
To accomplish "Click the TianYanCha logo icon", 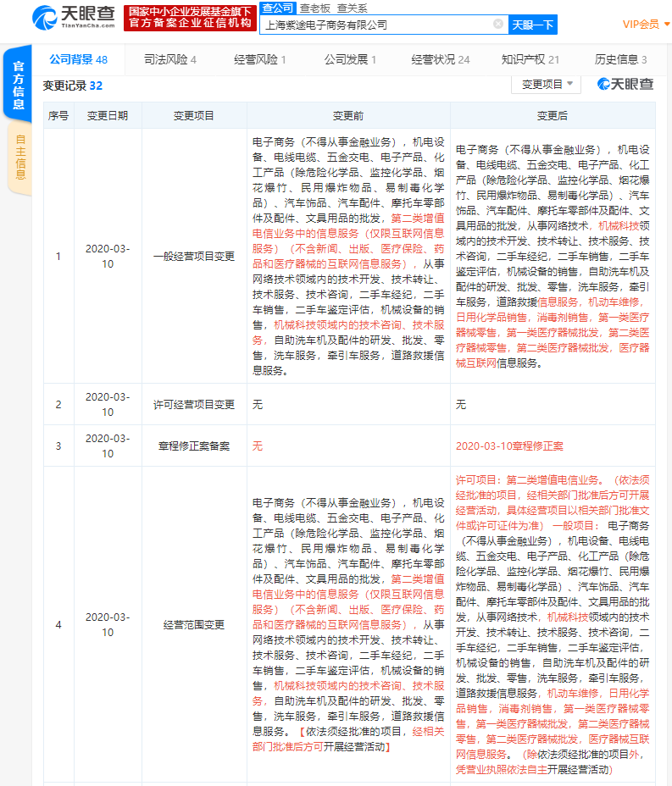I will click(x=44, y=17).
